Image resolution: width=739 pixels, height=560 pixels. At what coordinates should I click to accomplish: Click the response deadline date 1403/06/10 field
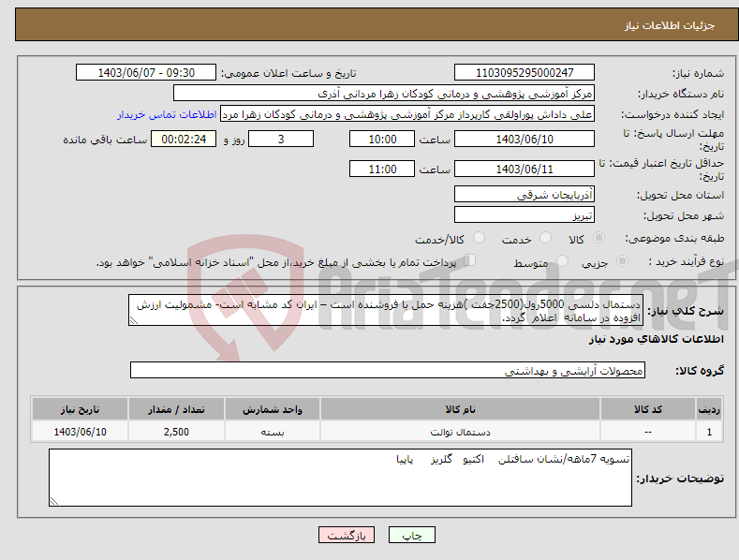click(x=525, y=139)
